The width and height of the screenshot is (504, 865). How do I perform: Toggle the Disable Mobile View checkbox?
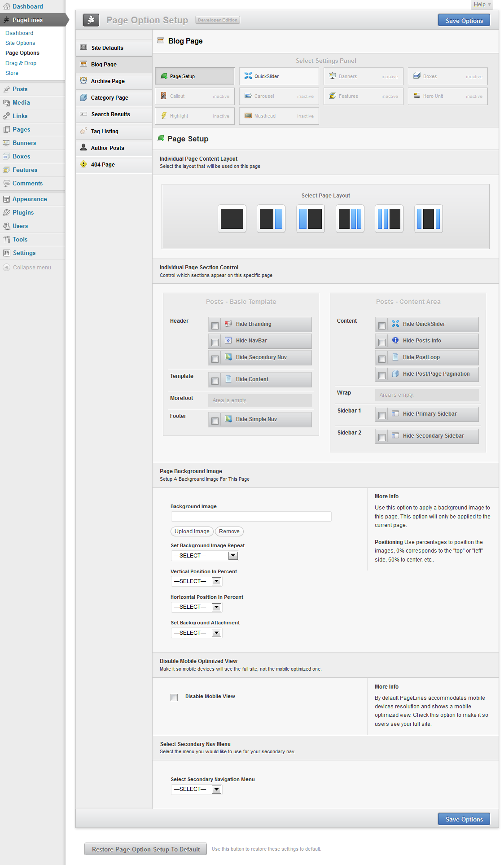[174, 697]
